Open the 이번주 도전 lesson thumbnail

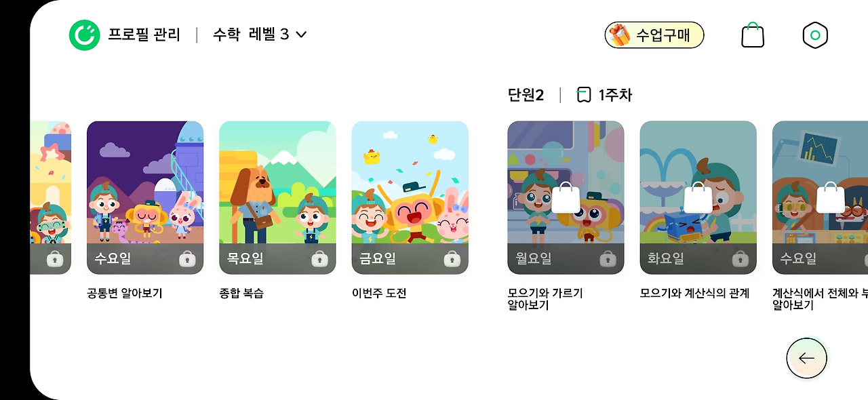410,197
